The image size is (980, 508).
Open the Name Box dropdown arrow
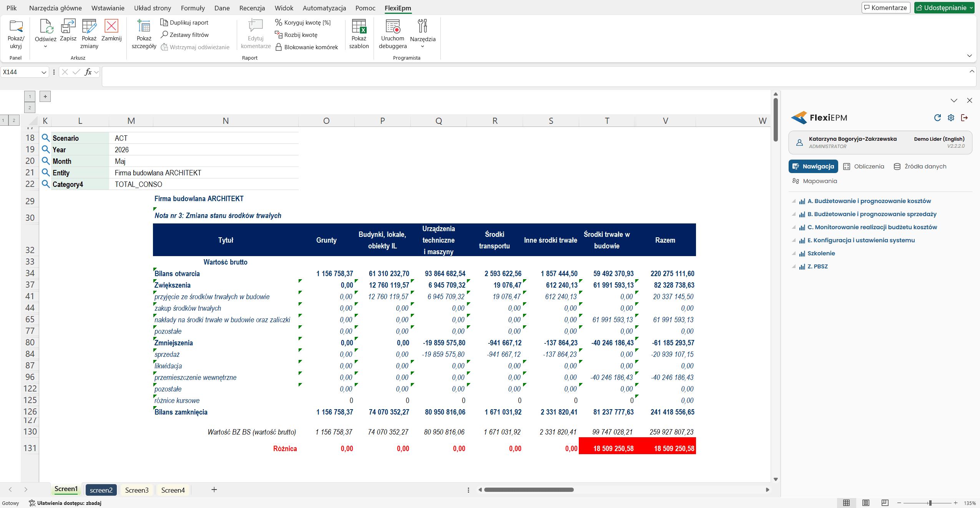click(44, 72)
